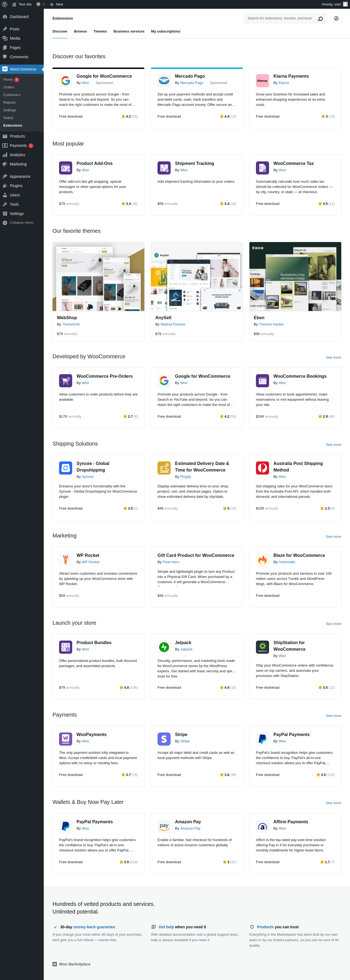This screenshot has width=350, height=980.
Task: Click See more beside Shipping Solutions
Action: pos(333,445)
